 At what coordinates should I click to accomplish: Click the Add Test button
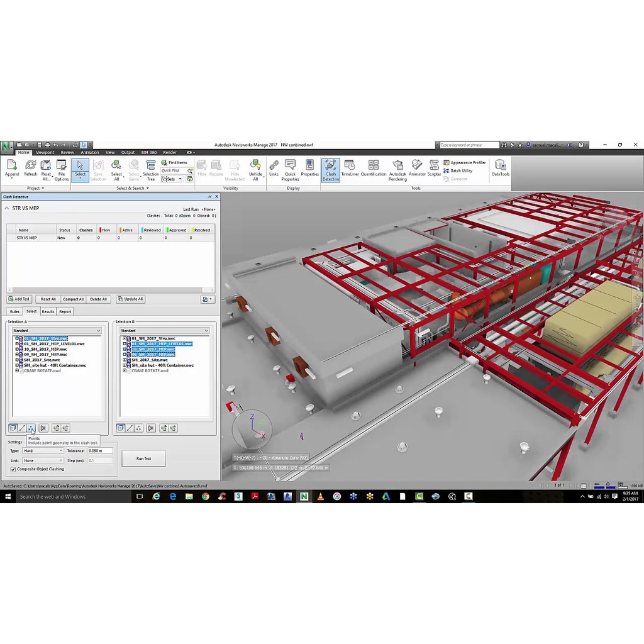[x=19, y=299]
